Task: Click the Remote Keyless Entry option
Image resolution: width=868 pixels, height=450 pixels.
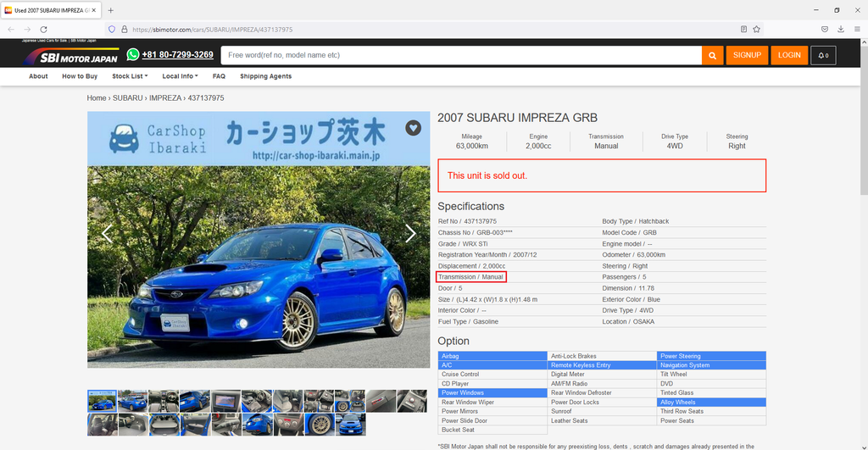Action: (602, 365)
